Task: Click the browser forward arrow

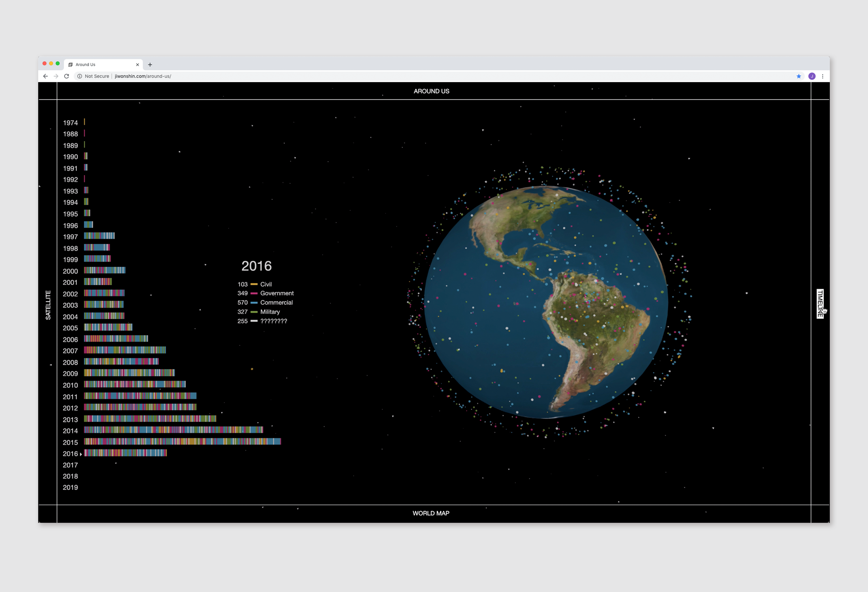Action: click(x=56, y=76)
